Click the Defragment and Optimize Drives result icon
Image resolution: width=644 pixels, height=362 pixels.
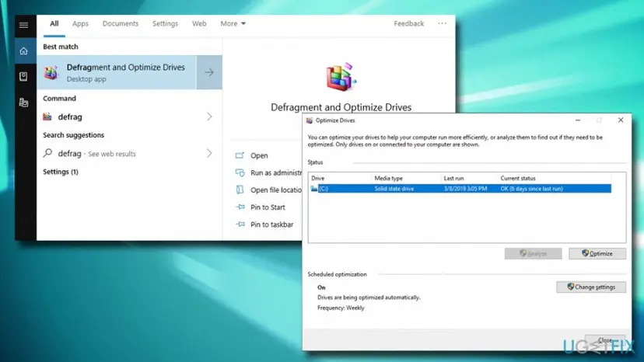coord(52,73)
